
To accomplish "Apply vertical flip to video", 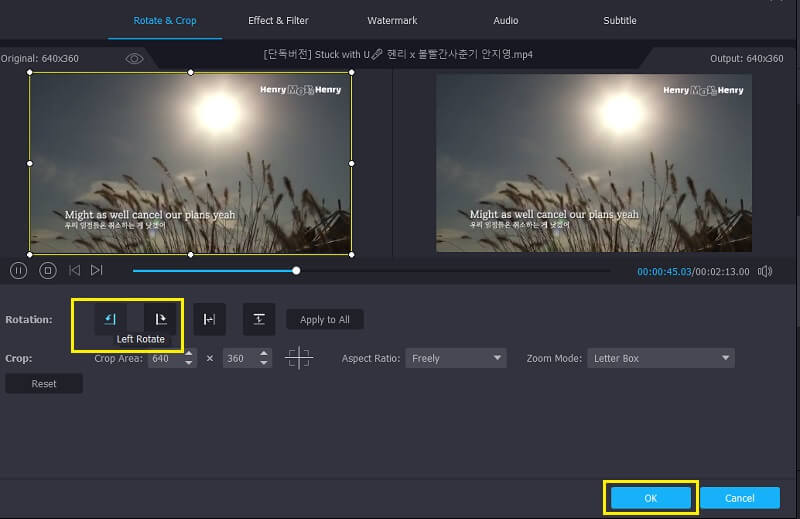I will tap(259, 319).
